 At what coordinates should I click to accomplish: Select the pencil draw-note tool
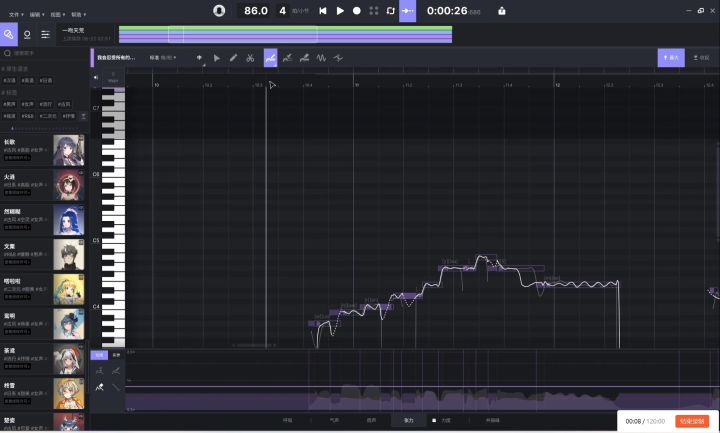233,58
